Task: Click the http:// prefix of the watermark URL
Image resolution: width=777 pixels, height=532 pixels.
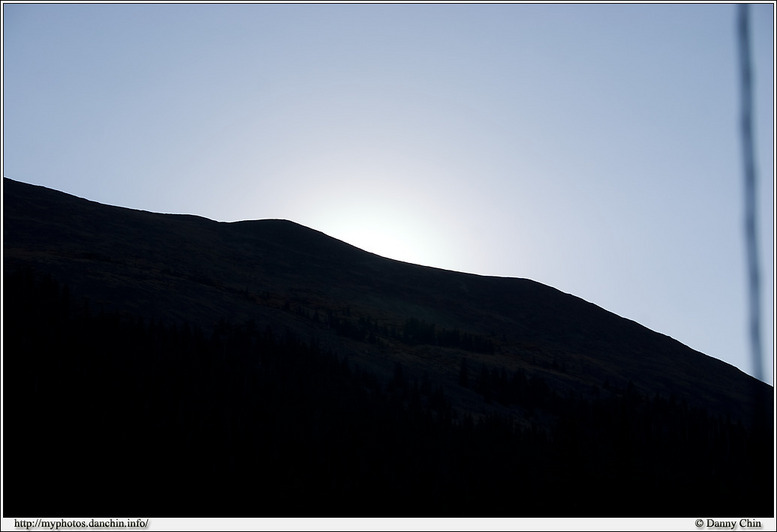Action: tap(27, 524)
